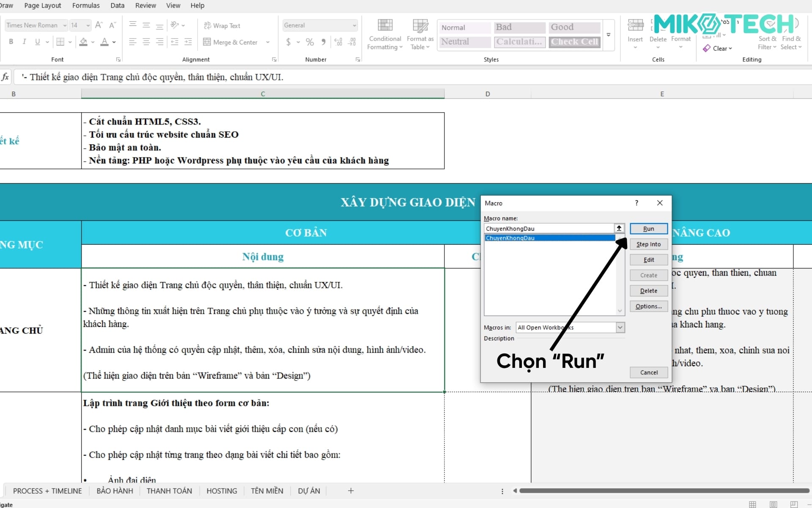Apply the font color red A swatch
The width and height of the screenshot is (812, 508).
point(104,42)
